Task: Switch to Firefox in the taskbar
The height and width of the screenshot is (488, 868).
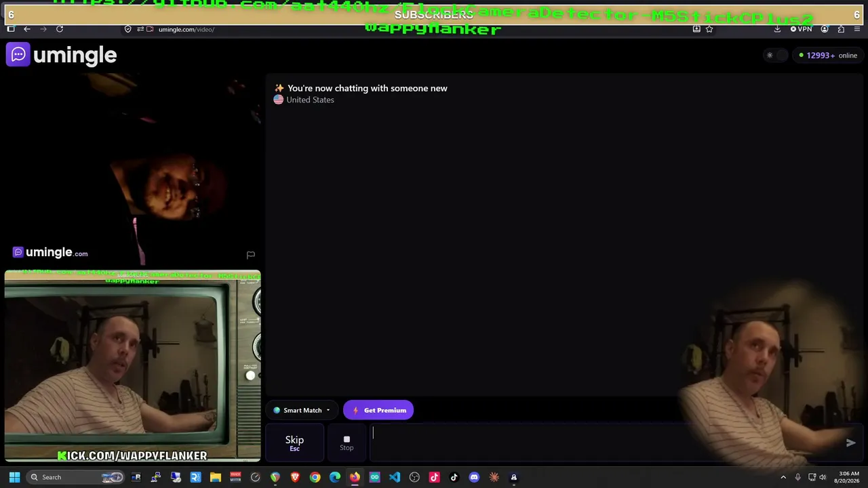Action: click(x=355, y=477)
